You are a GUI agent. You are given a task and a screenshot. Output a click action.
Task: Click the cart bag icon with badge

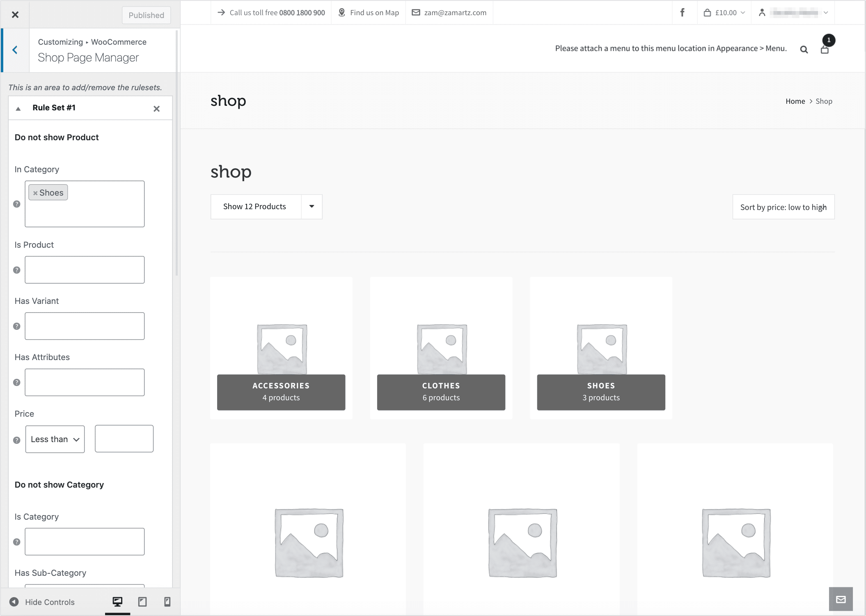click(825, 50)
